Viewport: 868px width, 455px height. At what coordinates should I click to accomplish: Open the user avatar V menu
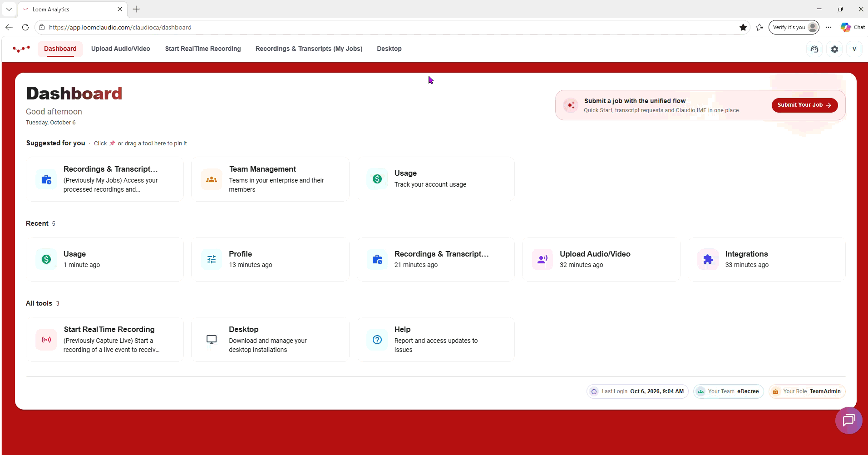[x=854, y=49]
